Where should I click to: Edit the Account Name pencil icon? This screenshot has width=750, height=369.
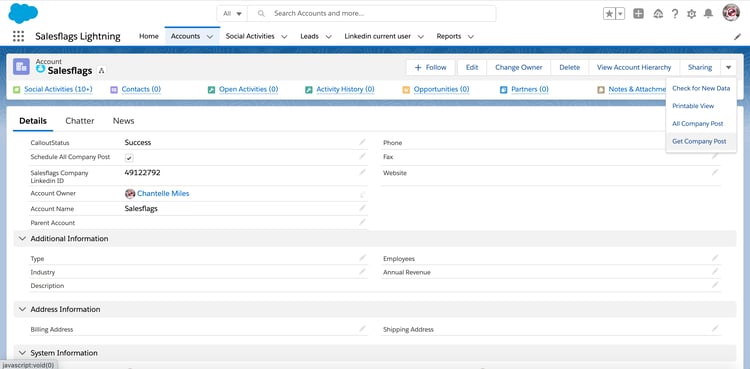363,208
